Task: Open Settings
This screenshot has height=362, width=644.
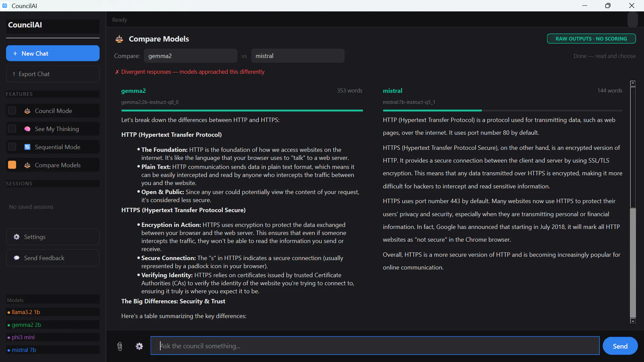Action: pos(53,237)
